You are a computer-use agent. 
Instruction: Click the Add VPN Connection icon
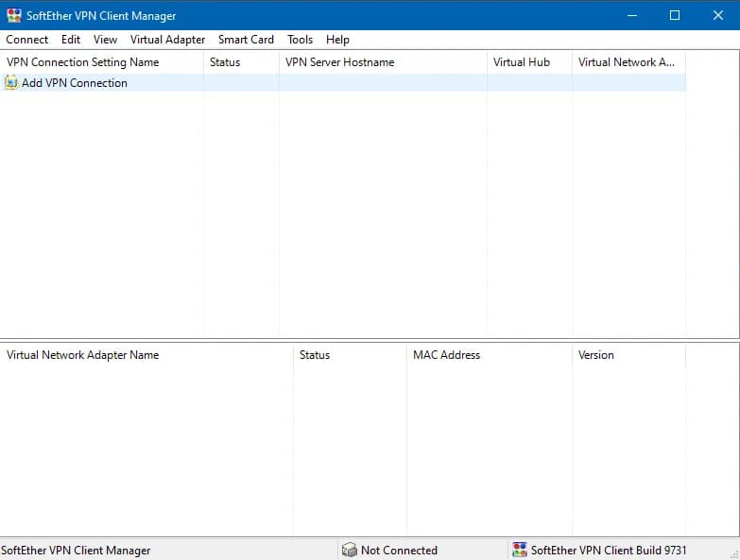[x=10, y=82]
